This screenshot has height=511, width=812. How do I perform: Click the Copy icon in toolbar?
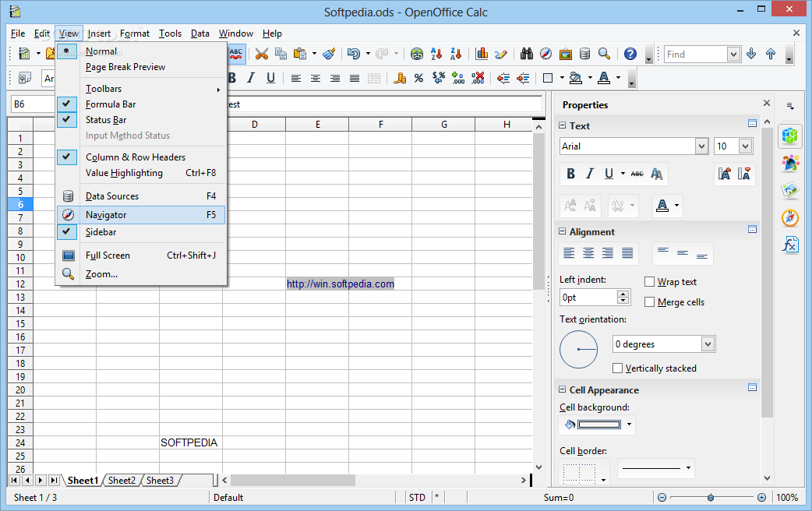coord(281,53)
